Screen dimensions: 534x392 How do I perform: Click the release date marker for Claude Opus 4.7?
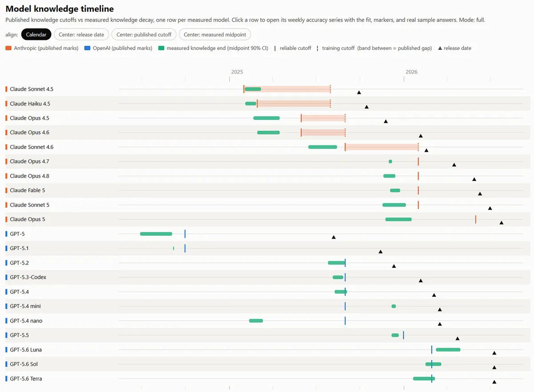tap(454, 165)
